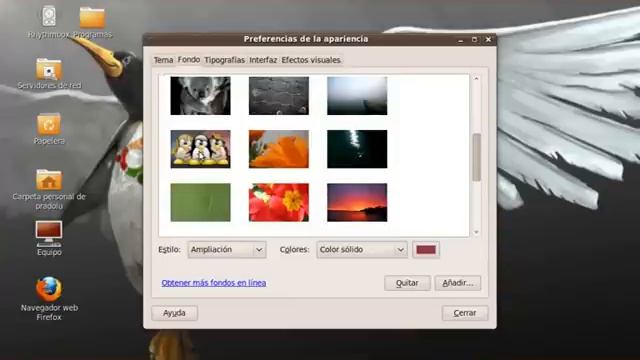Click the scrollbar down arrow
This screenshot has width=640, height=360.
(x=476, y=232)
